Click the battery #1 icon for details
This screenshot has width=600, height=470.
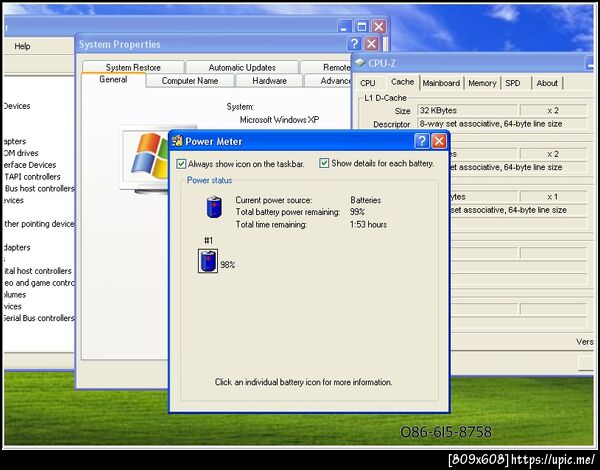208,261
